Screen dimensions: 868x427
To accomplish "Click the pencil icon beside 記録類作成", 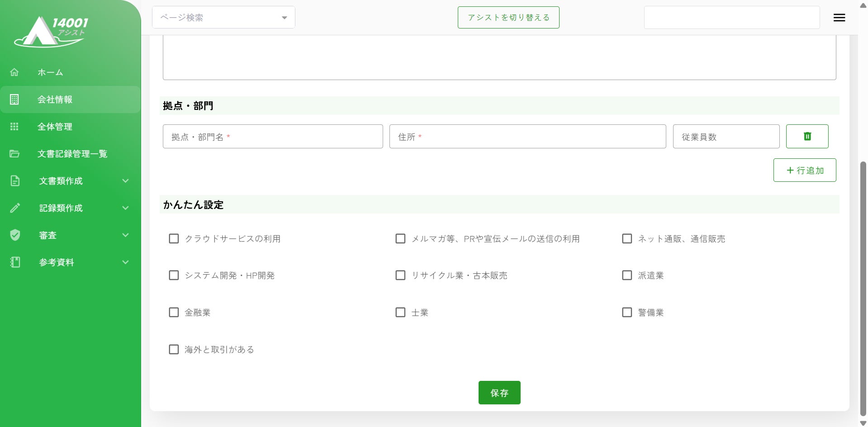I will click(15, 208).
